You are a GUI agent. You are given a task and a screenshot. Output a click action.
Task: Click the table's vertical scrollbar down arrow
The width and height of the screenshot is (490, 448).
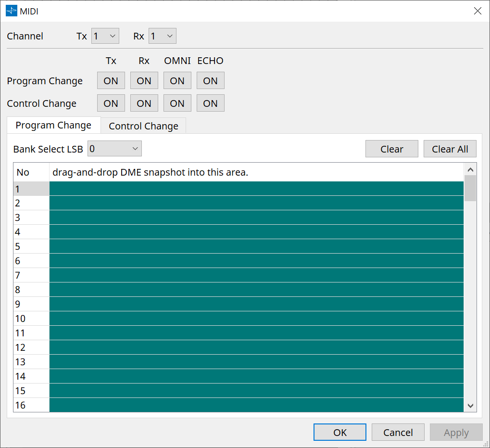[470, 407]
